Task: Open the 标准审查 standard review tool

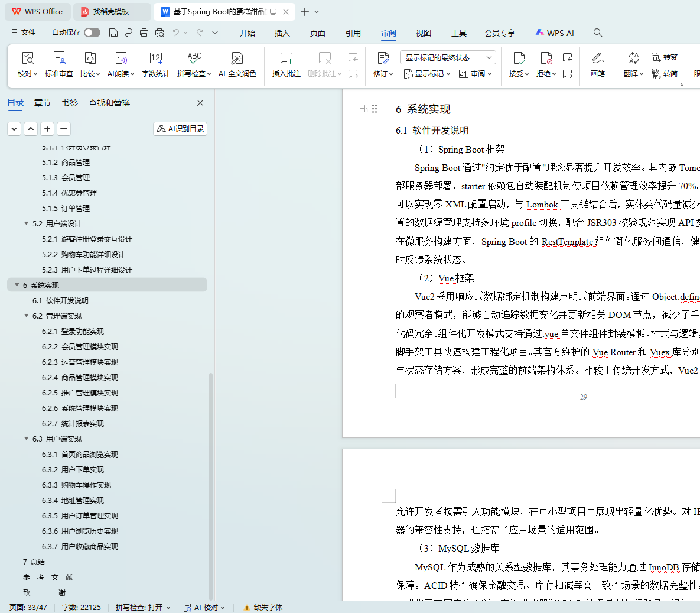Action: coord(59,59)
